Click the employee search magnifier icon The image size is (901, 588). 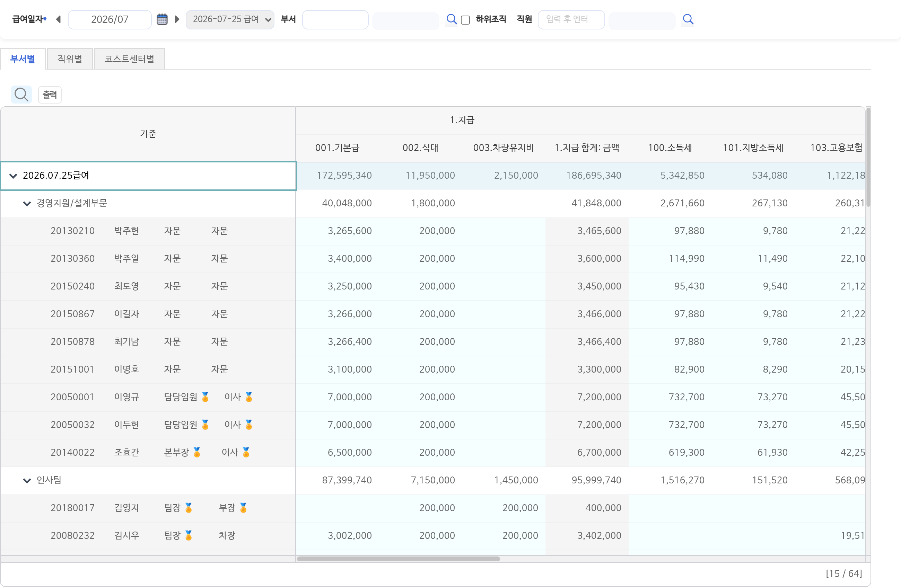688,19
